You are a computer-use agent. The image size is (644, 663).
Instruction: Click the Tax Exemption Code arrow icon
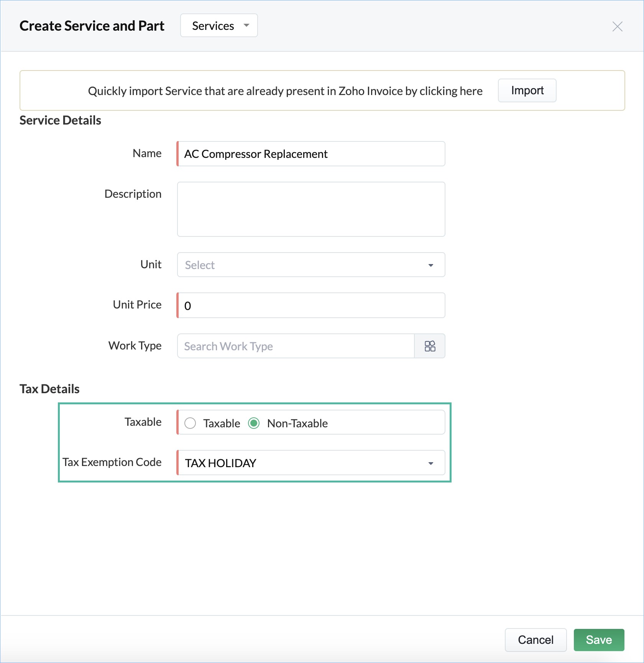(x=431, y=463)
